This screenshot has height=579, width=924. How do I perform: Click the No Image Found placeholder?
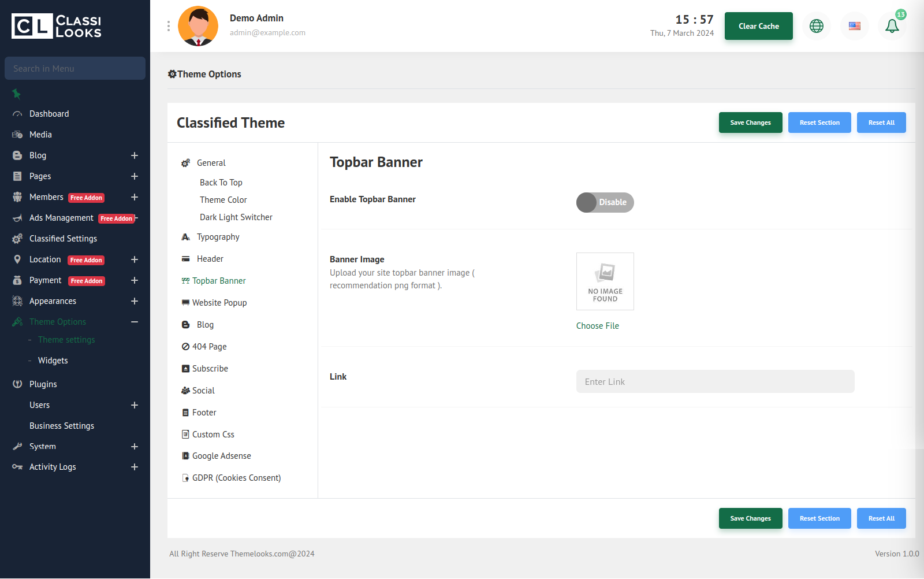(x=605, y=281)
